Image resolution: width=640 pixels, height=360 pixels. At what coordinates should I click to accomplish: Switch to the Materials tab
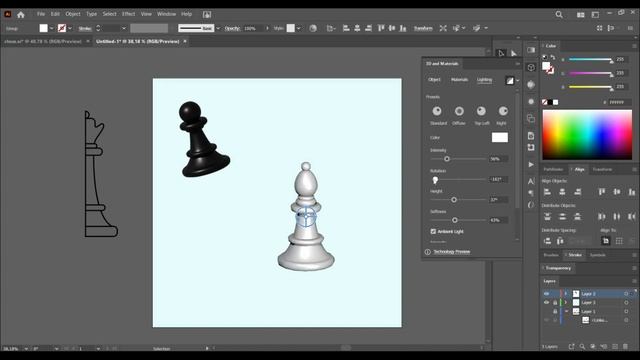point(459,80)
